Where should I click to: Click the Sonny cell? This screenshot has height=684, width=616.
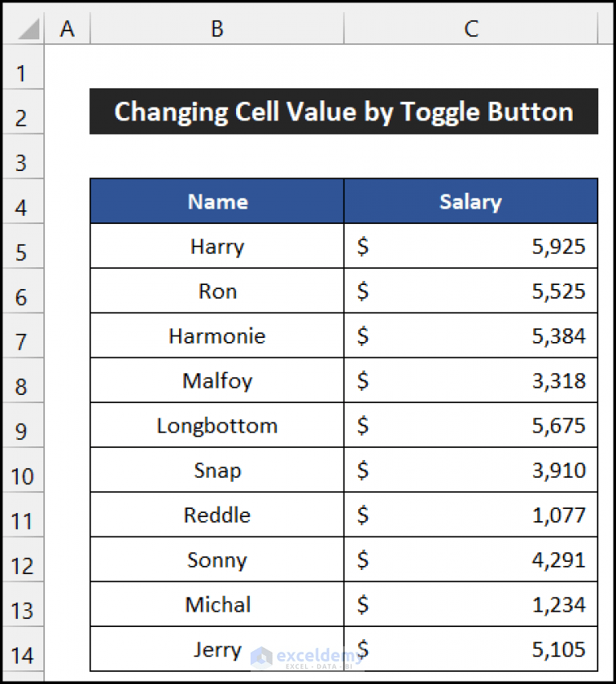tap(217, 560)
